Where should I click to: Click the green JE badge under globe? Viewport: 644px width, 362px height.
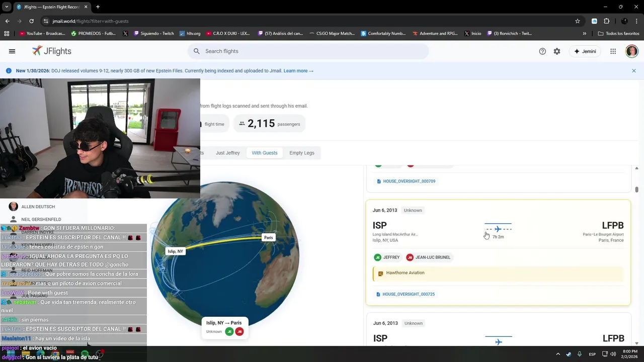point(229,332)
